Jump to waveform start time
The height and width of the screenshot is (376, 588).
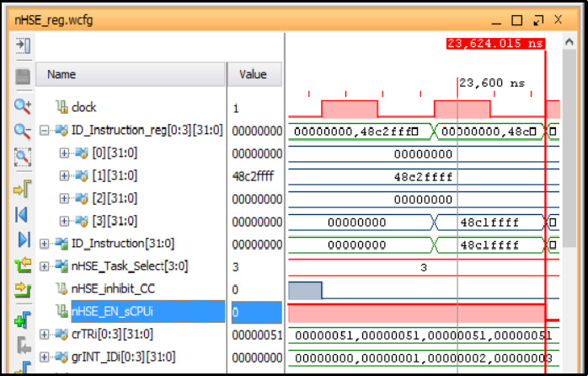coord(22,213)
